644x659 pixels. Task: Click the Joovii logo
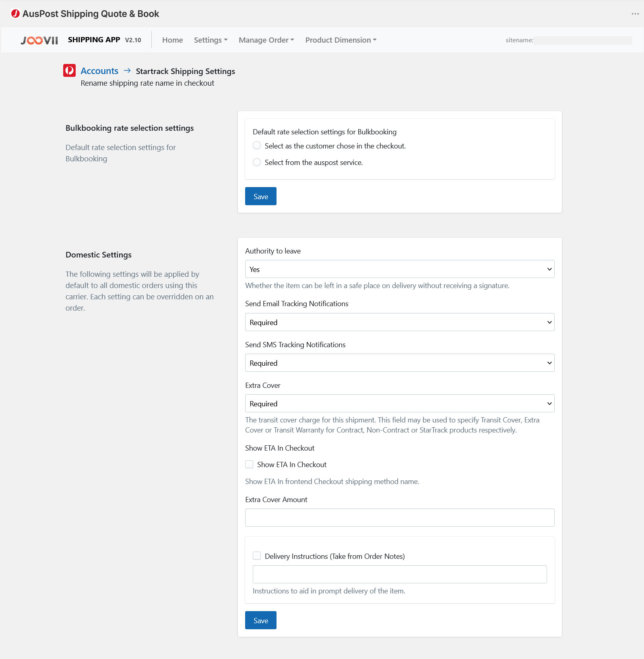point(39,40)
